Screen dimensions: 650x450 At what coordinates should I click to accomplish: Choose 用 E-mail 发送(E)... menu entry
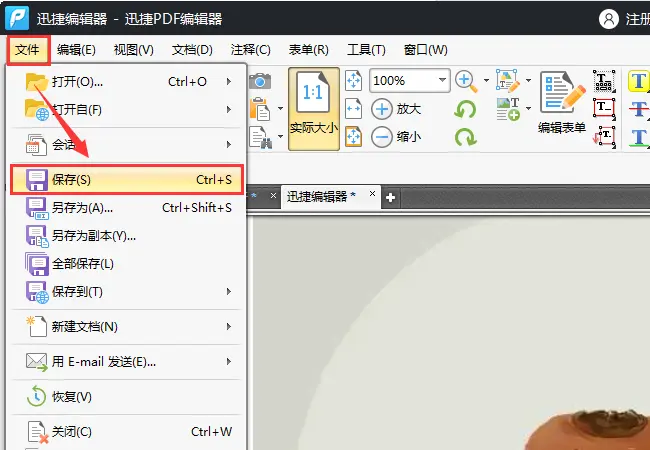126,362
